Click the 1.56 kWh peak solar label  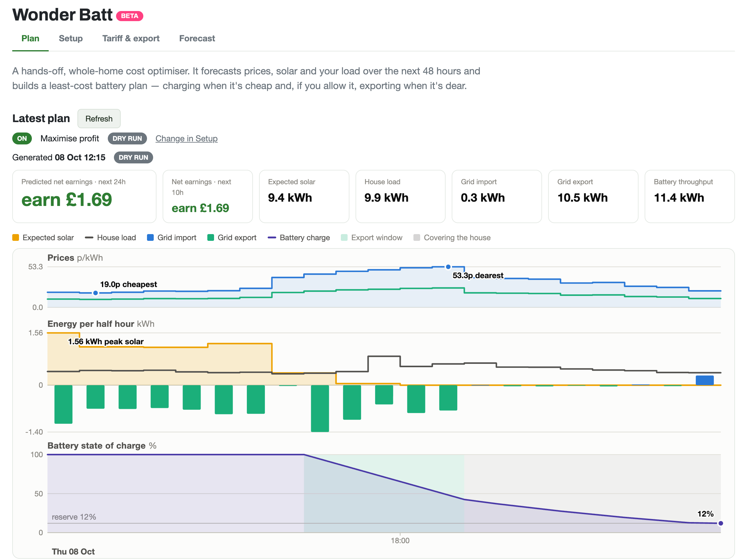tap(106, 342)
